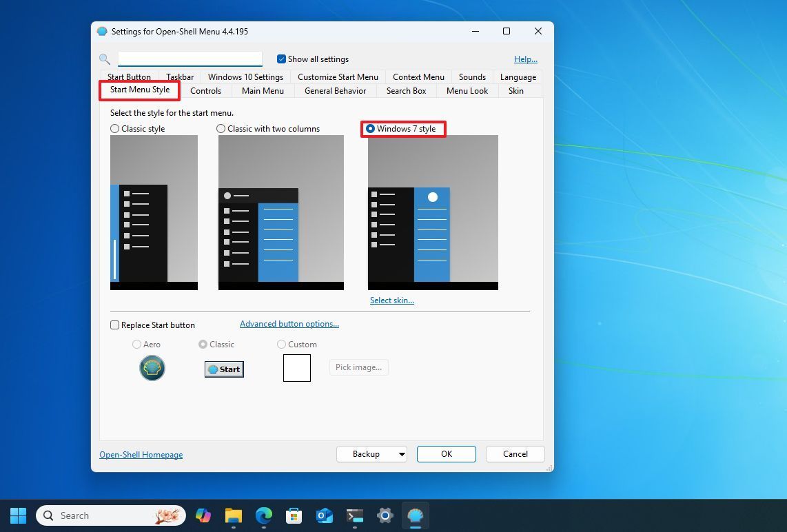
Task: Select the "Classic style" start menu option
Action: (x=114, y=128)
